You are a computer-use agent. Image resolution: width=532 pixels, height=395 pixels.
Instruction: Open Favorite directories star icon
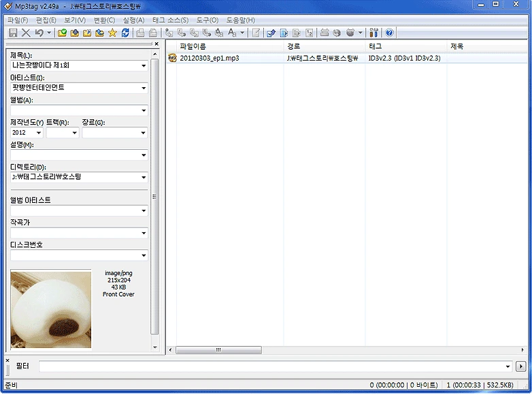coord(112,33)
